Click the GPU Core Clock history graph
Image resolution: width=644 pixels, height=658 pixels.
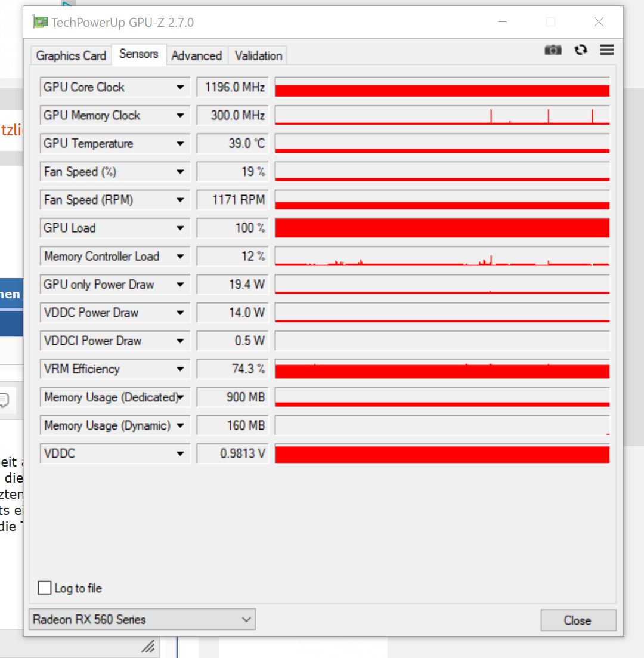[442, 87]
